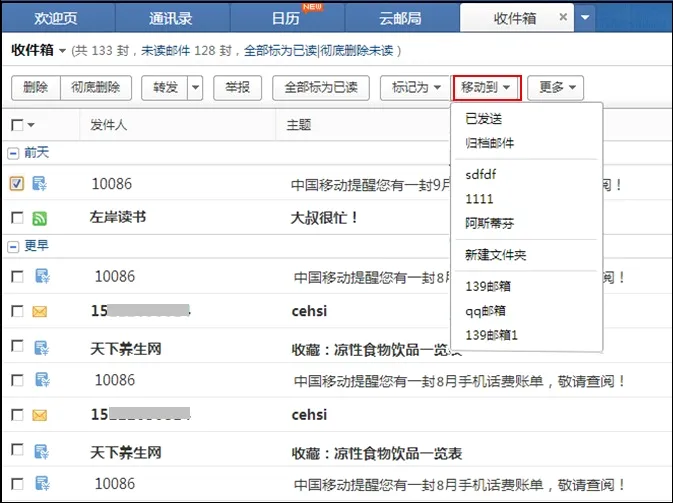673x503 pixels.
Task: Switch to the 通讯录 tab
Action: pyautogui.click(x=171, y=18)
